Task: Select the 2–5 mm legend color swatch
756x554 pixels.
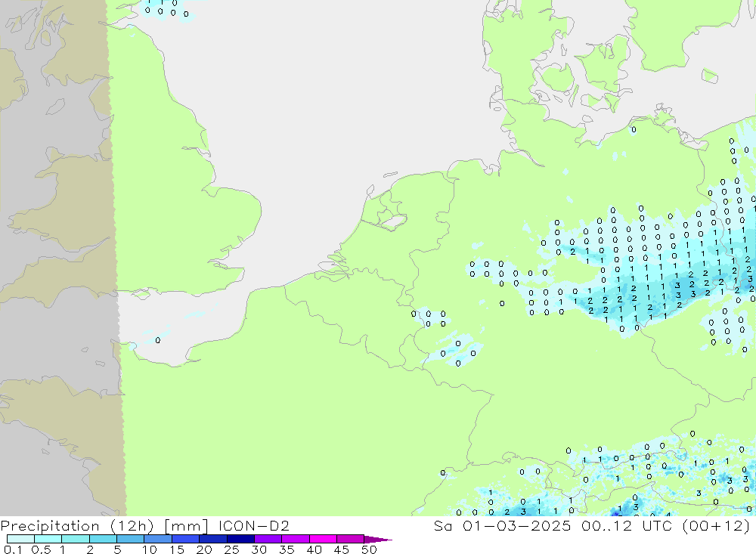Action: coord(103,539)
